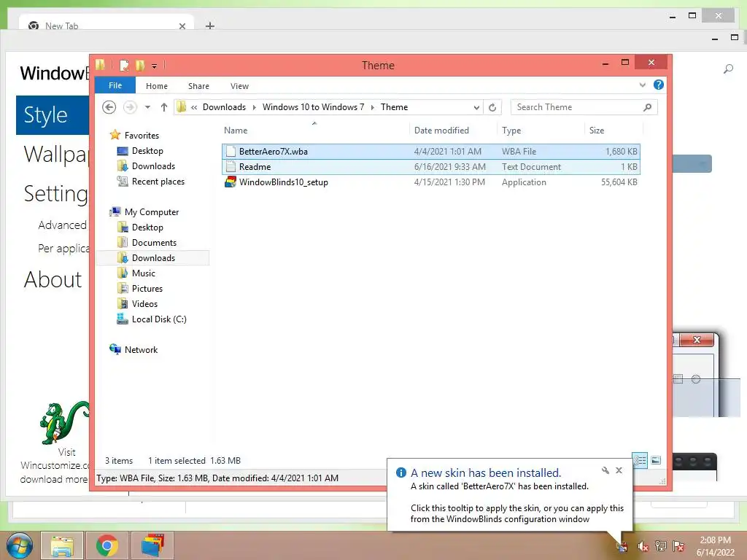Dismiss the new skin notification
Screen dimensions: 747x560
point(619,470)
